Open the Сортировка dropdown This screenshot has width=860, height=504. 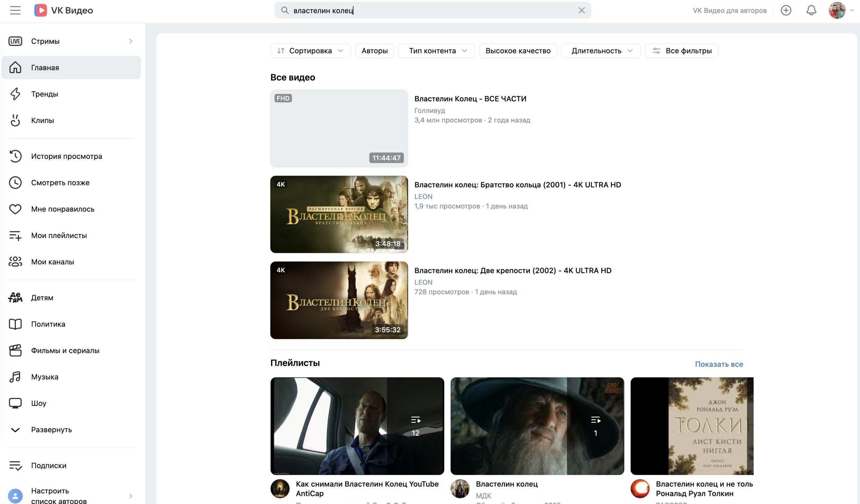coord(310,51)
